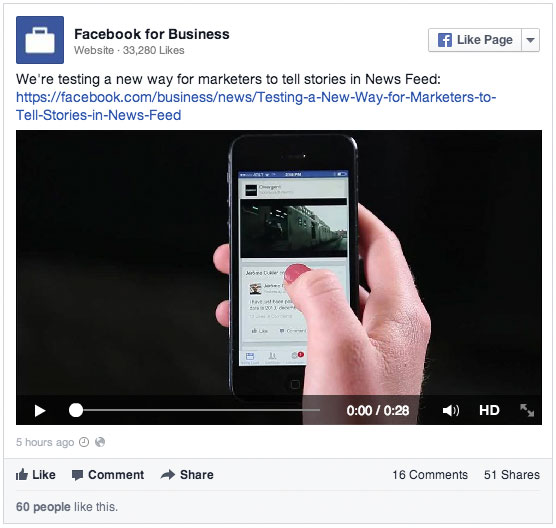
Task: Click the video frame showing the phone
Action: 279,262
